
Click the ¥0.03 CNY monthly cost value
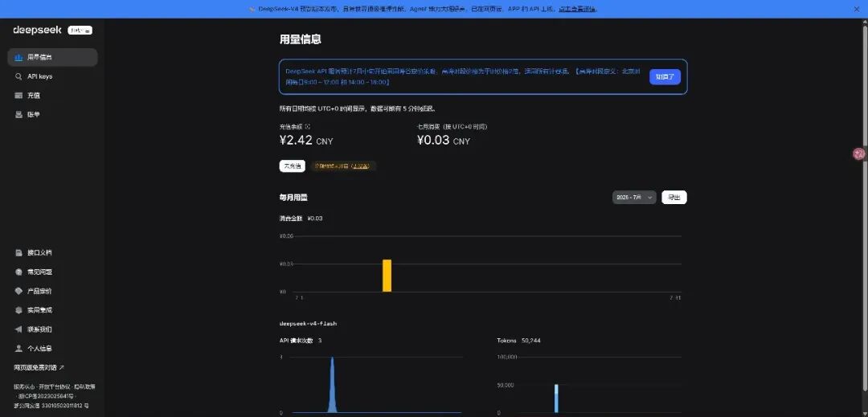pos(444,141)
